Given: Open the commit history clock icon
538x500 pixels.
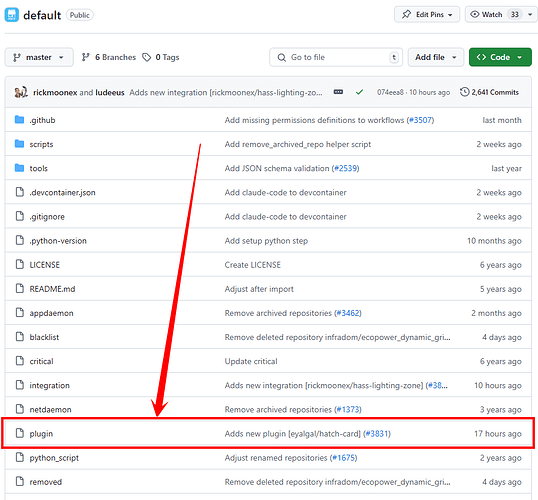Looking at the screenshot, I should click(x=464, y=92).
